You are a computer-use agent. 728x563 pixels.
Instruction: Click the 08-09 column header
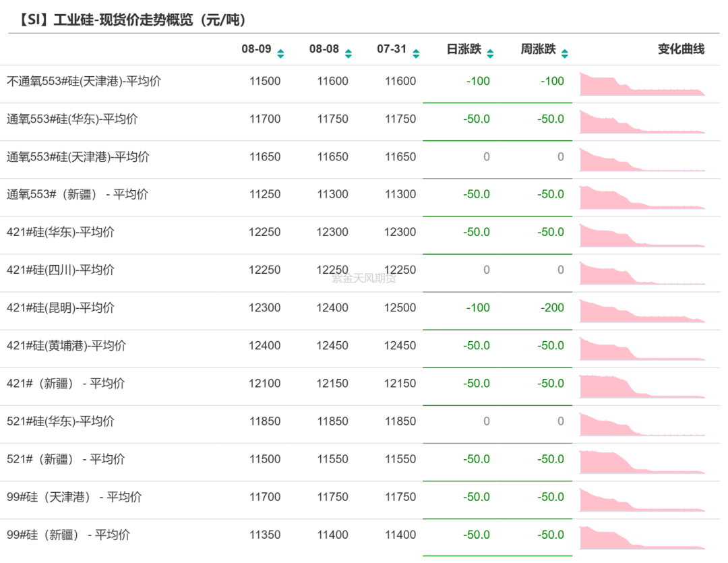tap(256, 49)
